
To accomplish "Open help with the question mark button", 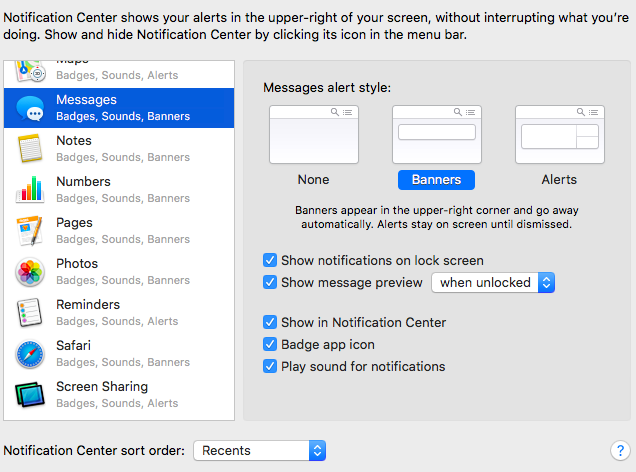I will [x=620, y=451].
